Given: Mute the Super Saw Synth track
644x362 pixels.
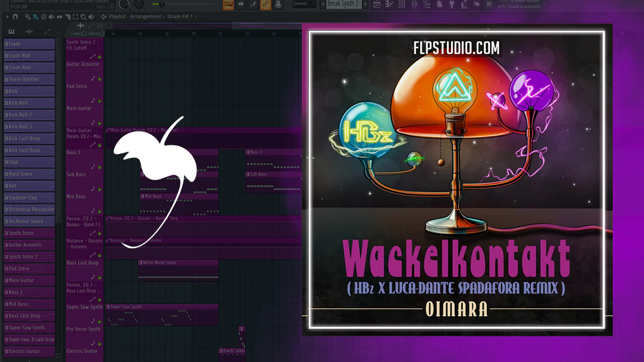Looking at the screenshot, I should click(x=100, y=322).
